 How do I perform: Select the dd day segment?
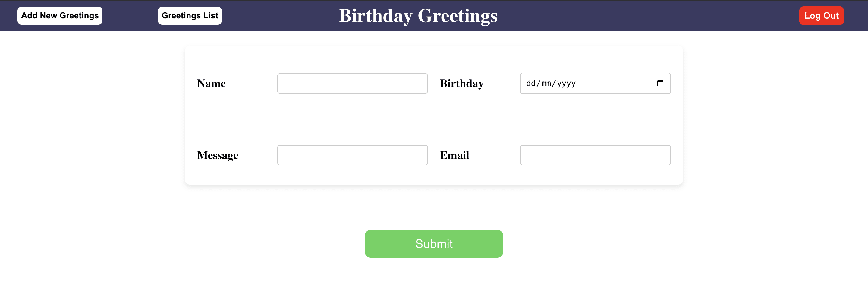(530, 84)
